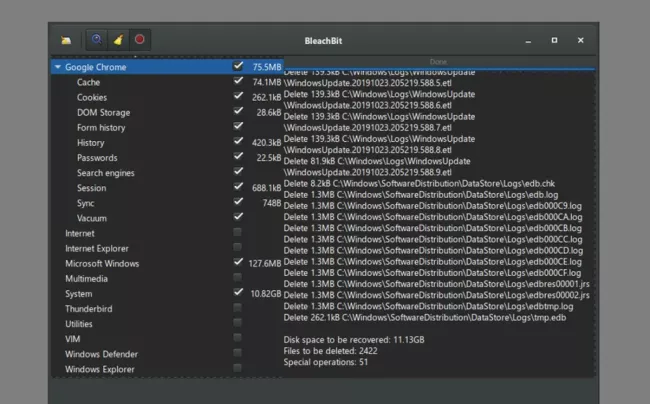Select the Sync item

click(x=85, y=203)
